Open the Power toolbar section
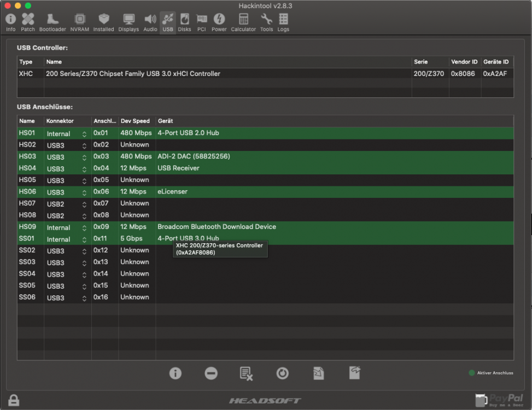The height and width of the screenshot is (410, 532). pos(219,22)
